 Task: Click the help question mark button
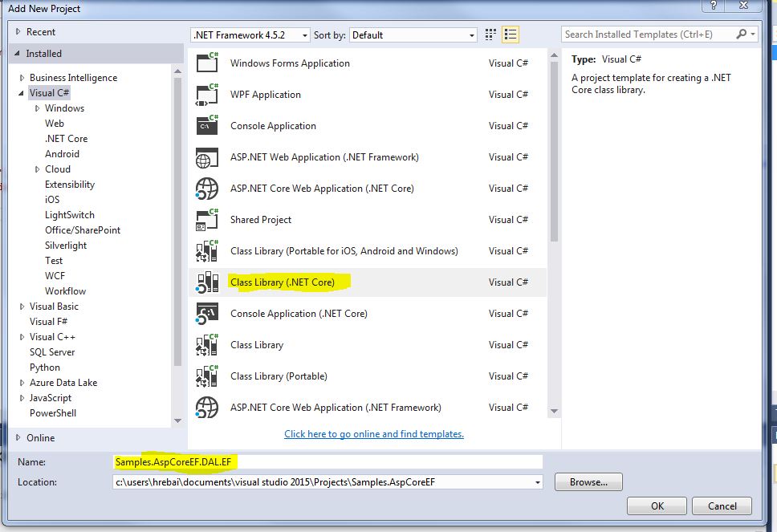point(713,6)
